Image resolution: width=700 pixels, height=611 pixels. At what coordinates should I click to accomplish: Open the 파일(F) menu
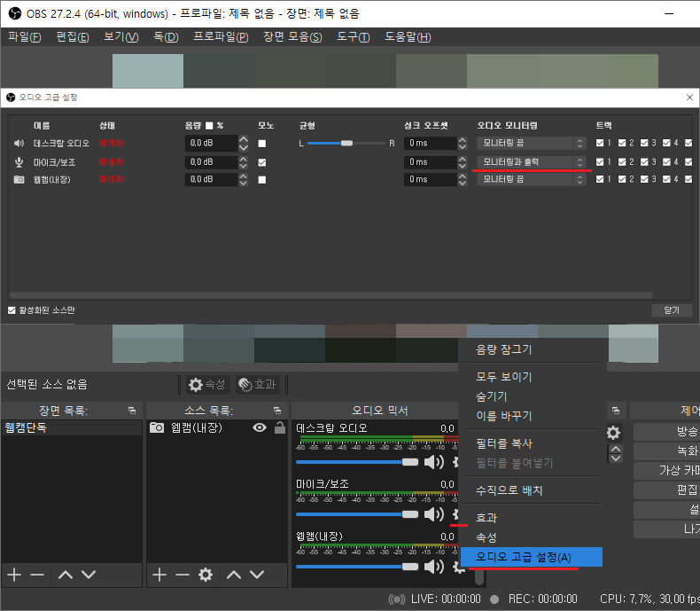click(25, 36)
